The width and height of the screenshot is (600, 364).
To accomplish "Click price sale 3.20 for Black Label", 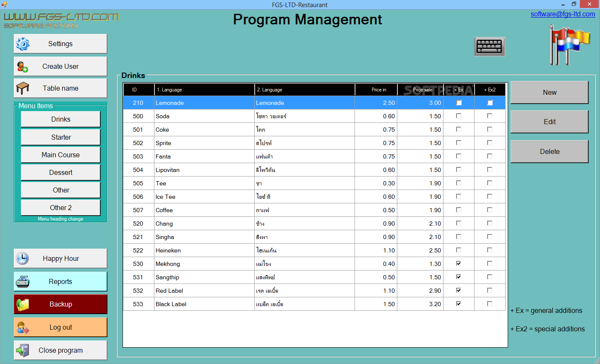I will pos(420,304).
